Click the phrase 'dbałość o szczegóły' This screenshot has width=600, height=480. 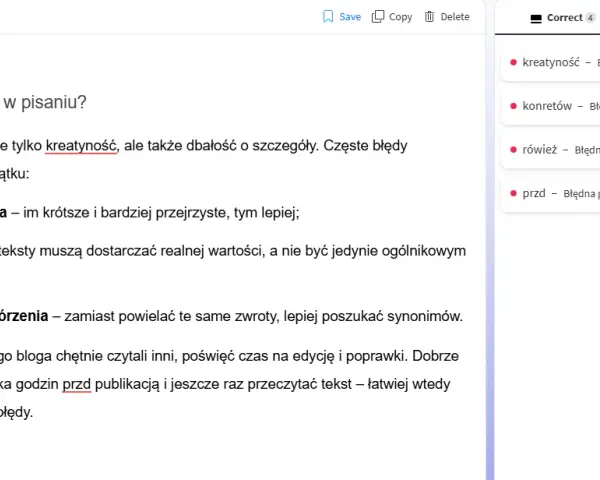[252, 146]
